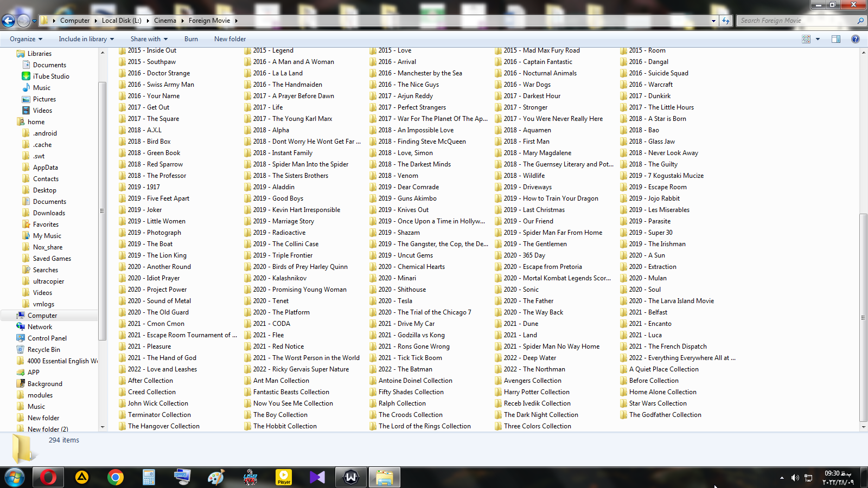
Task: Select 2019 - The Irishman folder
Action: tap(657, 244)
